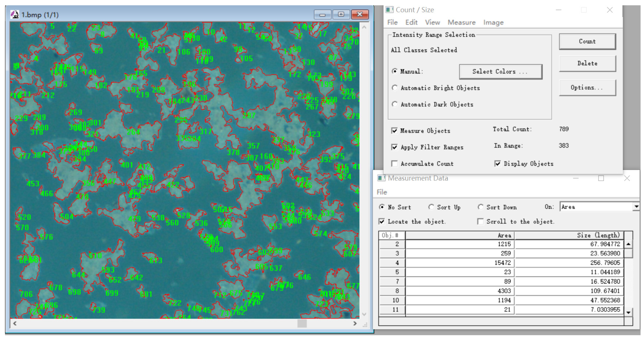Toggle the Measure Objects checkbox
The image size is (644, 339).
[394, 131]
